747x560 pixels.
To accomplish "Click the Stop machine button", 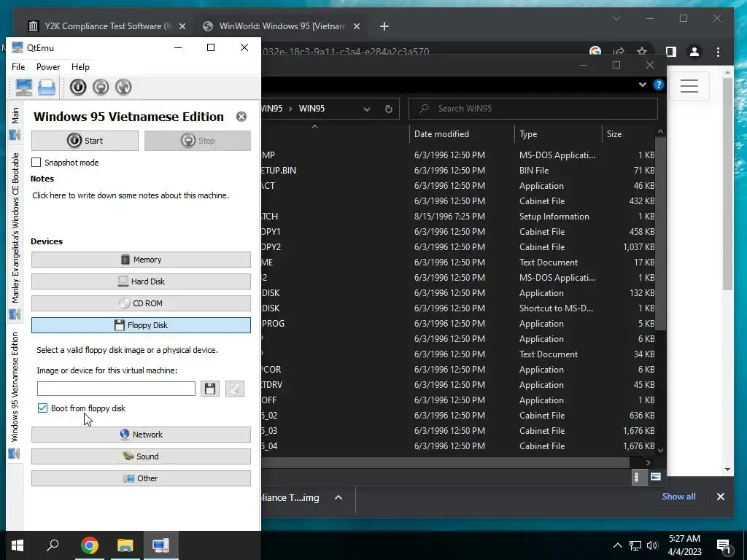I will [198, 141].
